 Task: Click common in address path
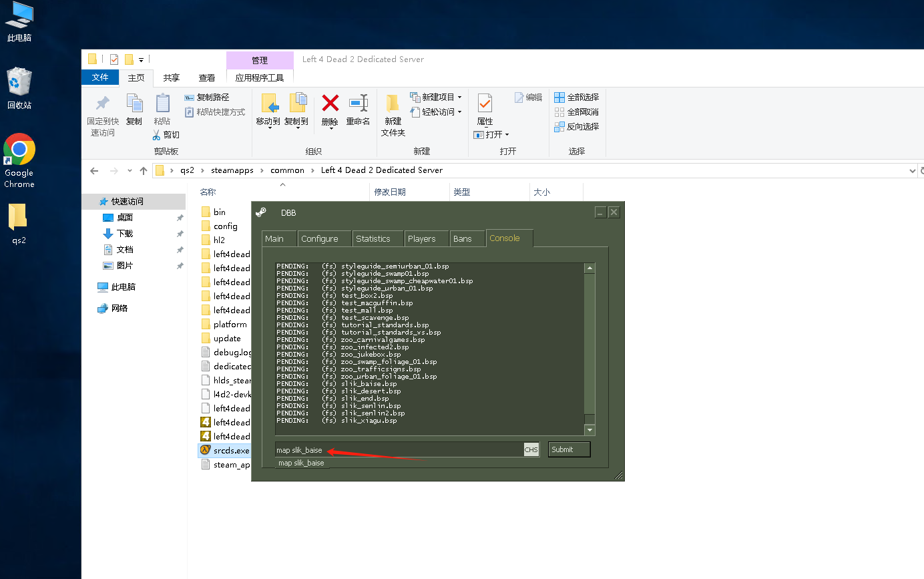coord(287,170)
